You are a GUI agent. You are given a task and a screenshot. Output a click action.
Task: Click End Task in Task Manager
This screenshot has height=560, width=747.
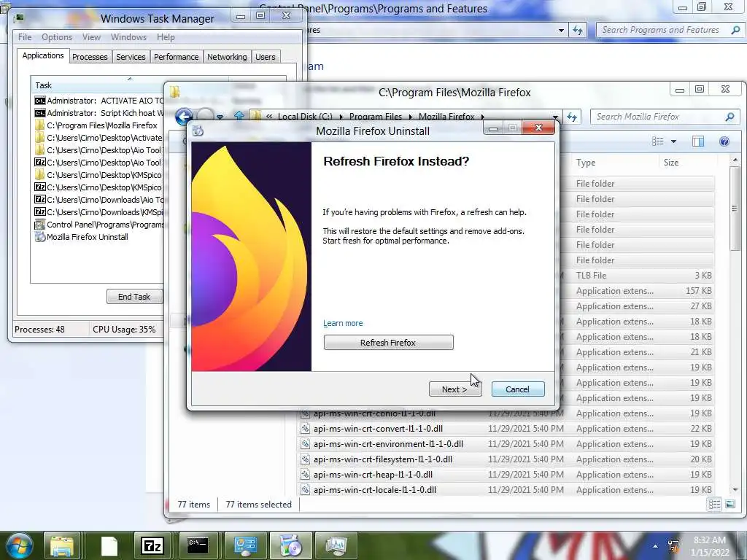click(x=134, y=297)
